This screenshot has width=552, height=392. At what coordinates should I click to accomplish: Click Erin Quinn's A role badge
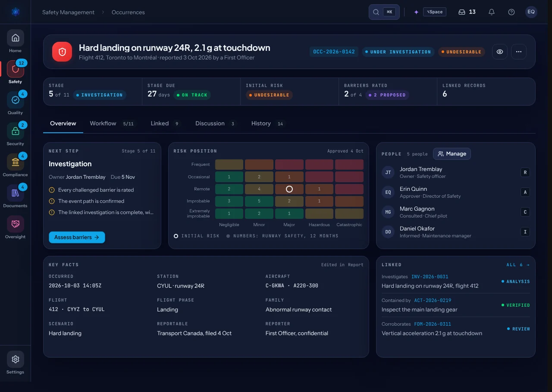(525, 192)
